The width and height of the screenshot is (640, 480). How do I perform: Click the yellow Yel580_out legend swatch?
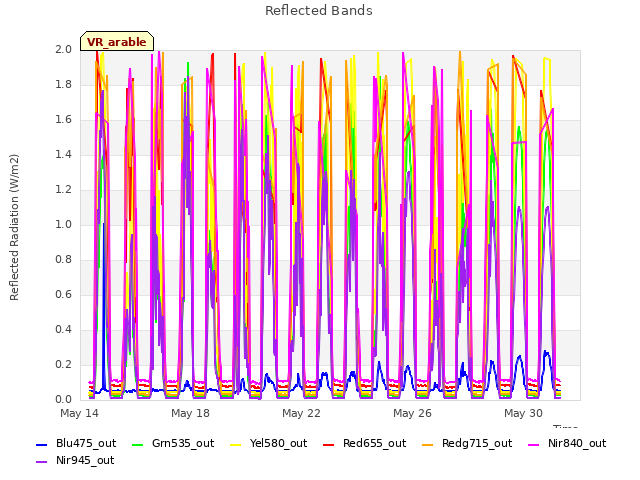[x=236, y=444]
